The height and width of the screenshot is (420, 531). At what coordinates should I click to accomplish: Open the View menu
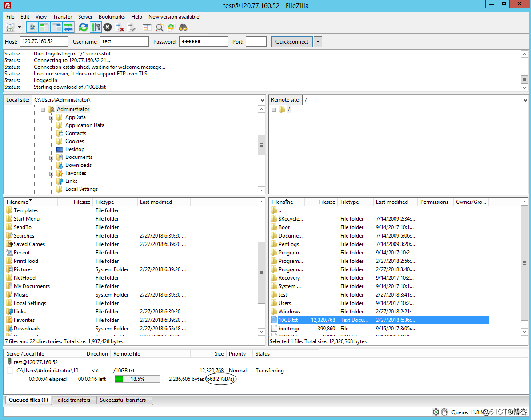point(41,16)
